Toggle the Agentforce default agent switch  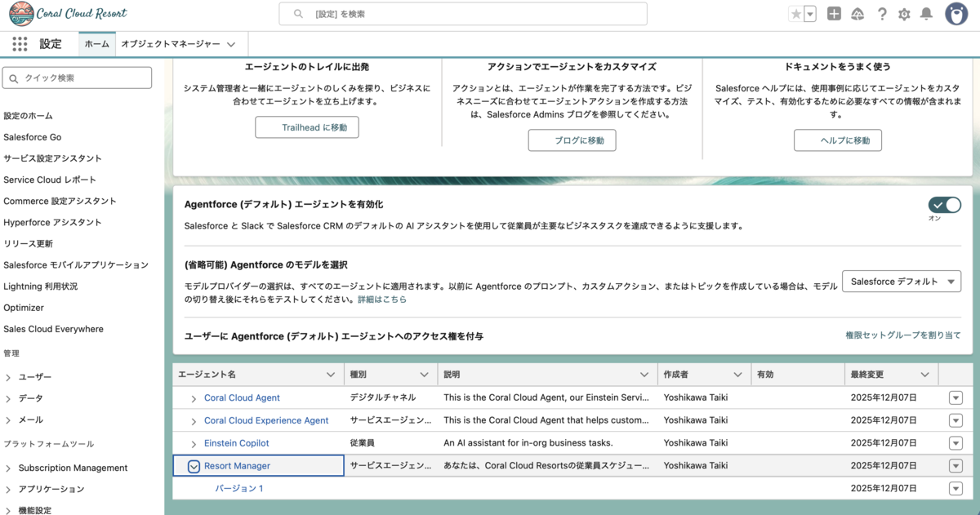(945, 205)
